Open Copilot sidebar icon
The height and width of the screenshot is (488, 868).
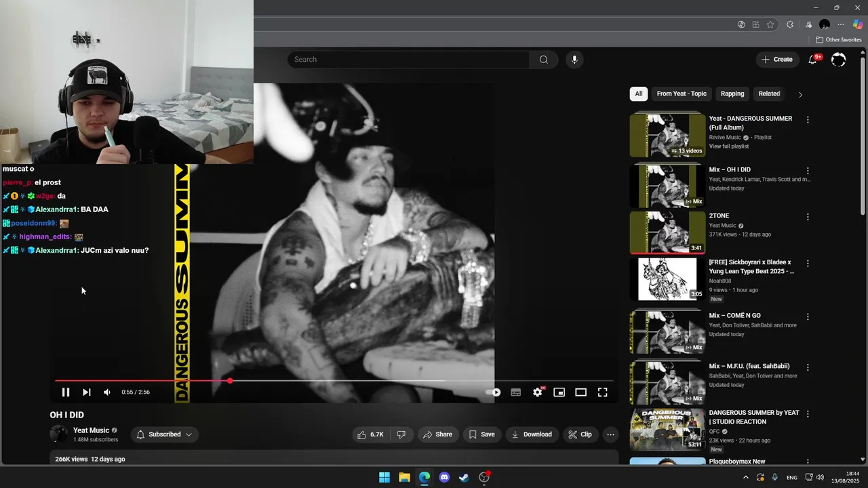(x=858, y=24)
